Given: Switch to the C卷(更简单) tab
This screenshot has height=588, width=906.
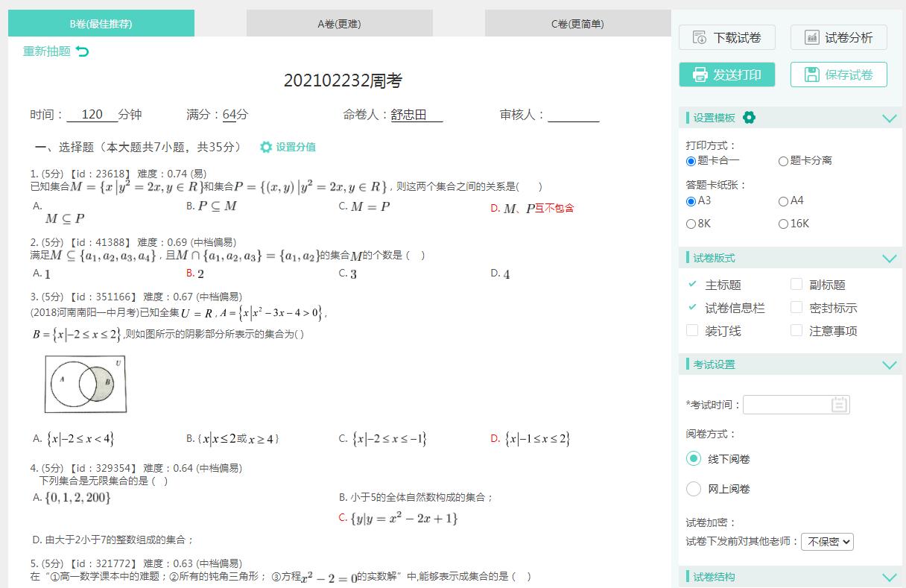Looking at the screenshot, I should (577, 22).
